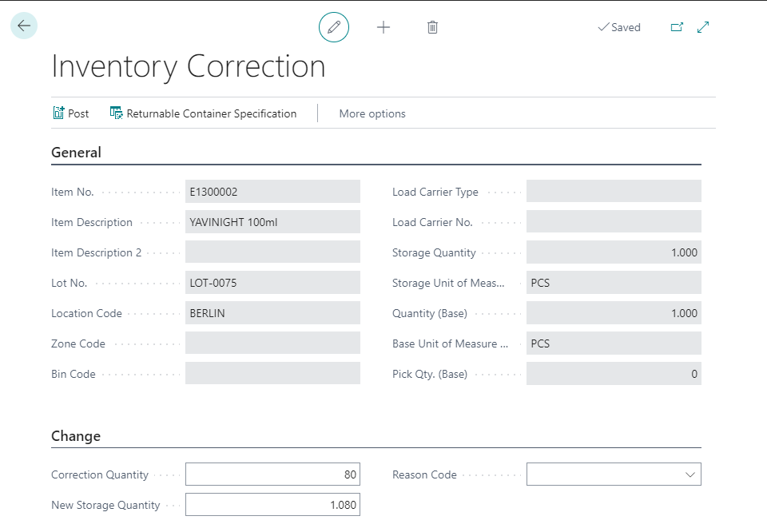This screenshot has width=767, height=532.
Task: Click the Returnable Container Specification icon
Action: coord(117,113)
